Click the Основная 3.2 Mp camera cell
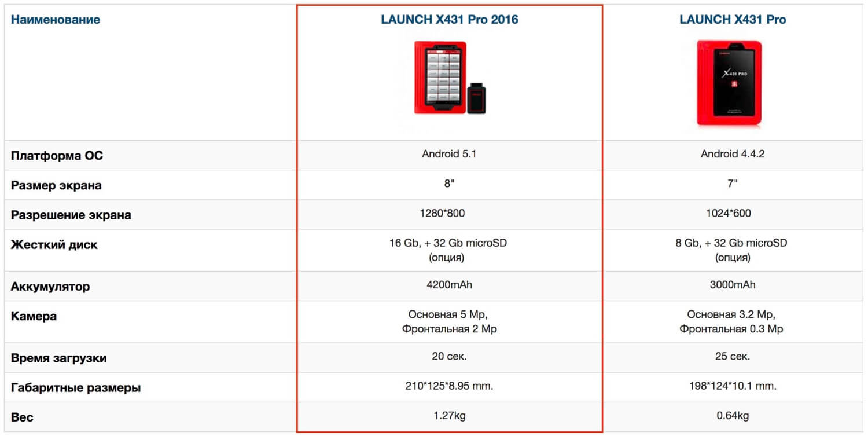Viewport: 868px width, 436px height. (731, 322)
